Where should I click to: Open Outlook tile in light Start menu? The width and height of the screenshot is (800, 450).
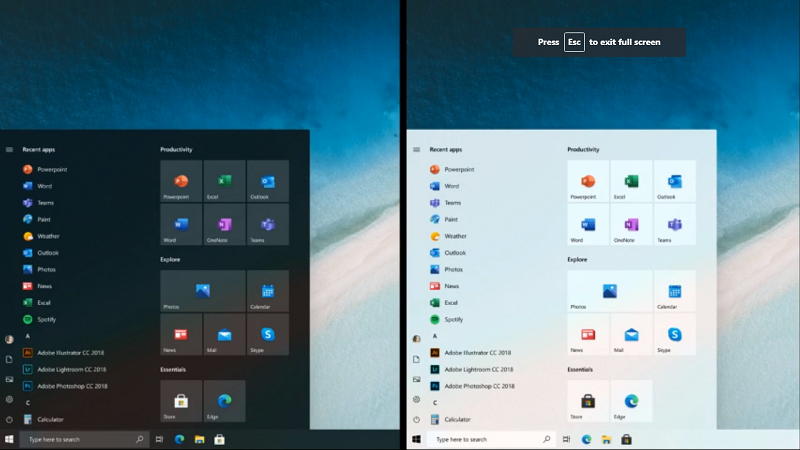pyautogui.click(x=674, y=181)
